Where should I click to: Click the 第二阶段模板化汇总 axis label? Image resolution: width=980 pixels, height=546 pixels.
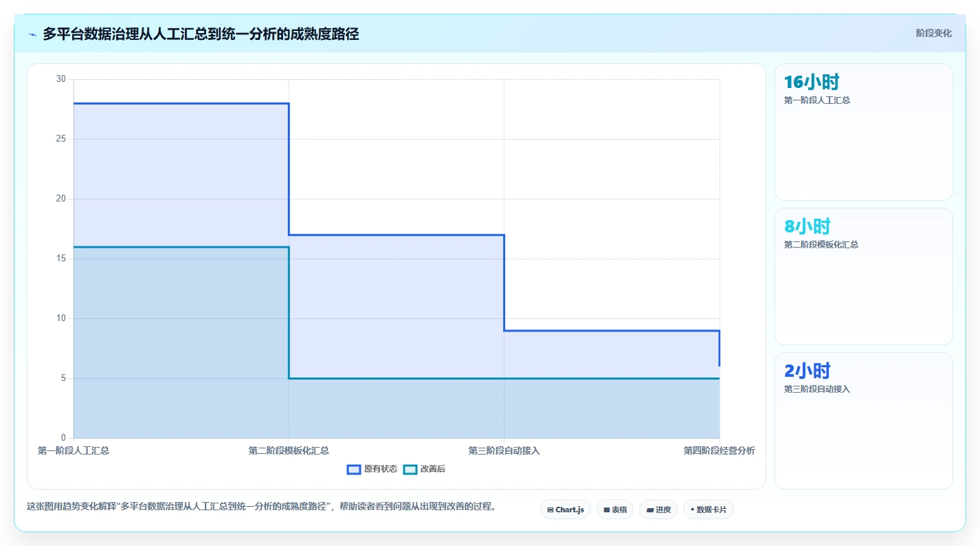pyautogui.click(x=289, y=450)
